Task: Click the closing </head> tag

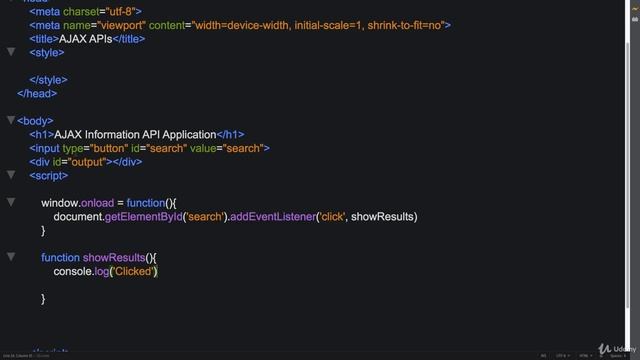Action: [37, 93]
